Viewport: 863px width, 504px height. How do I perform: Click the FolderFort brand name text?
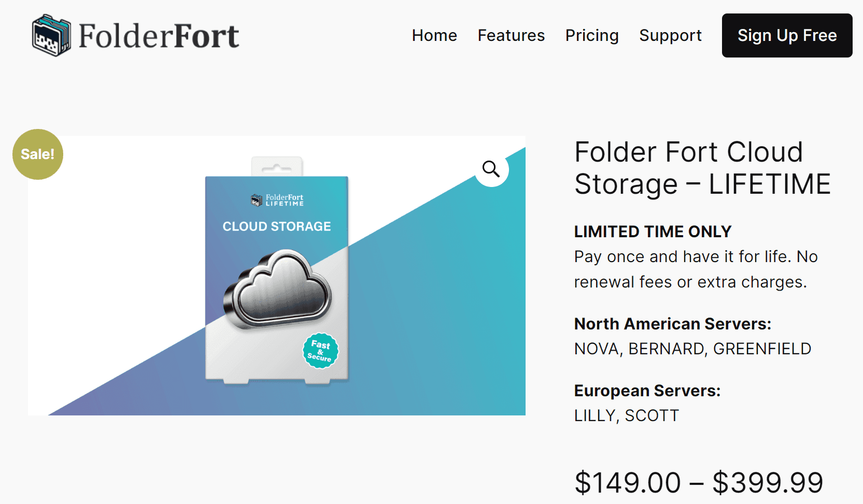pyautogui.click(x=159, y=36)
